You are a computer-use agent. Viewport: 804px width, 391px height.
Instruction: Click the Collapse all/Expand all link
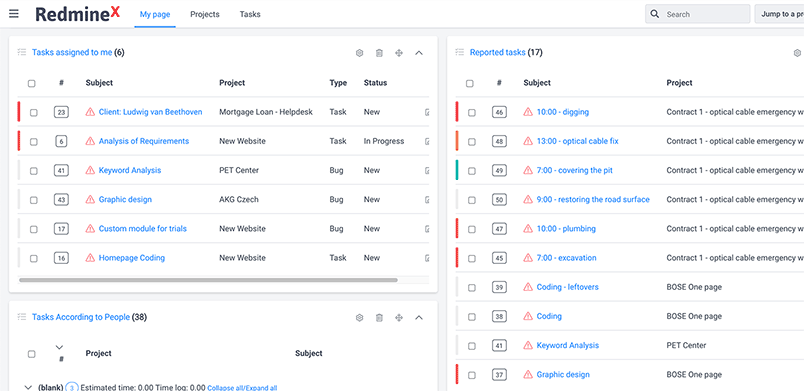(242, 388)
